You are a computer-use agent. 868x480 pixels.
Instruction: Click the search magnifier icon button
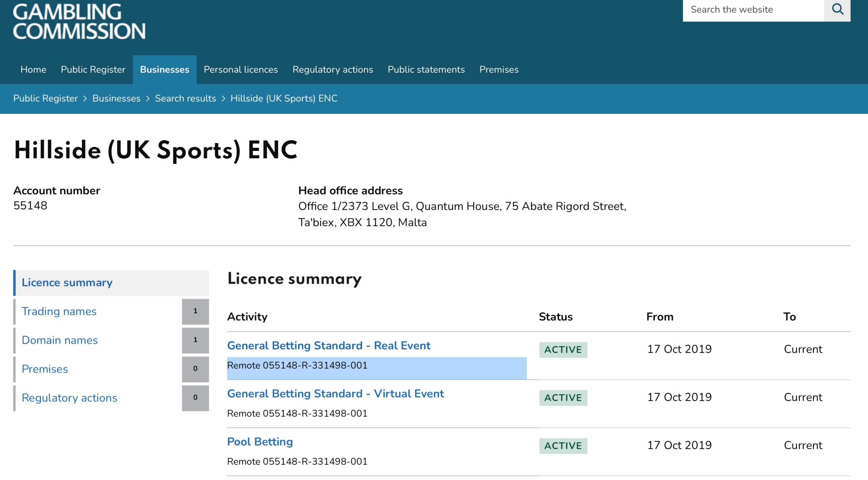[x=837, y=10]
